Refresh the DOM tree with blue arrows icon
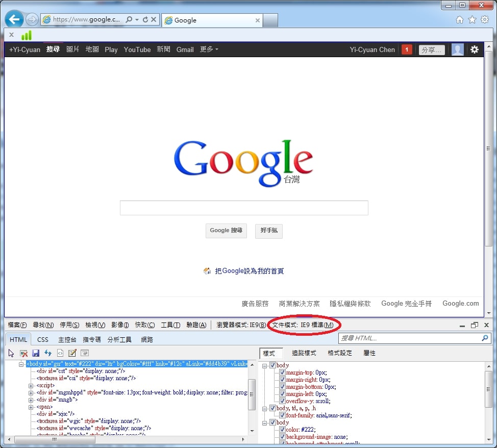This screenshot has width=497, height=448. point(48,353)
